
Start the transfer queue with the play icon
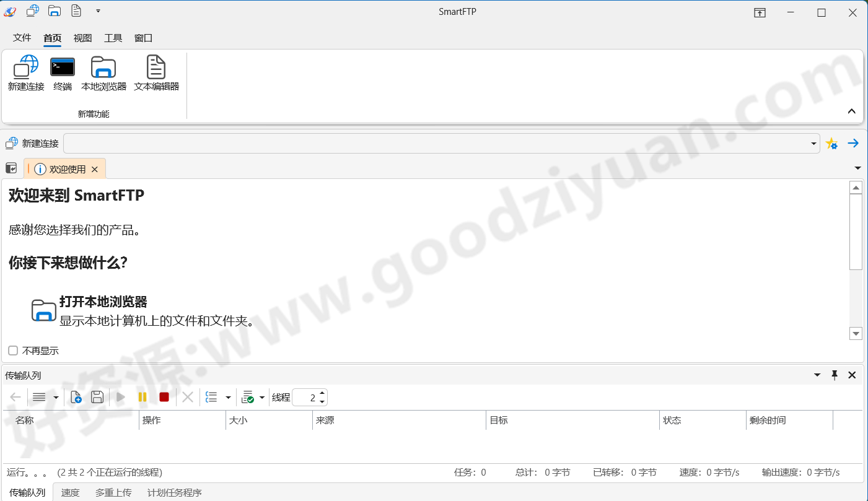coord(120,397)
